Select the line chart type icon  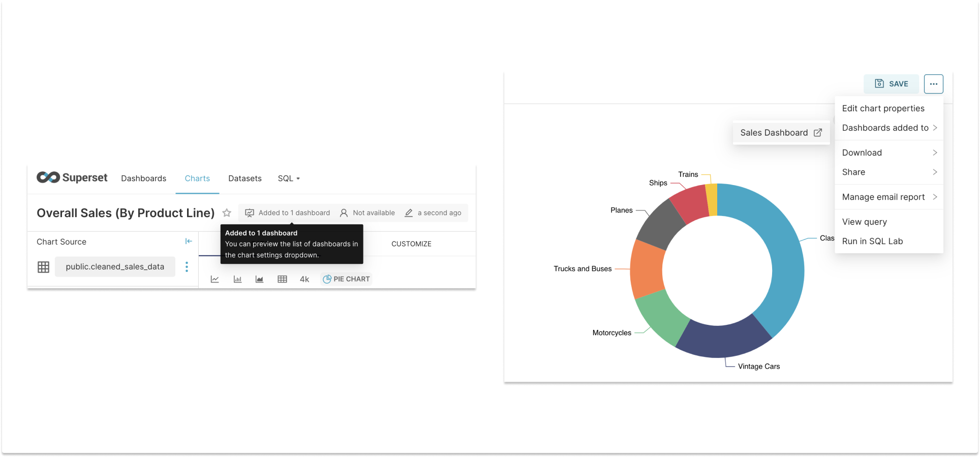click(215, 279)
